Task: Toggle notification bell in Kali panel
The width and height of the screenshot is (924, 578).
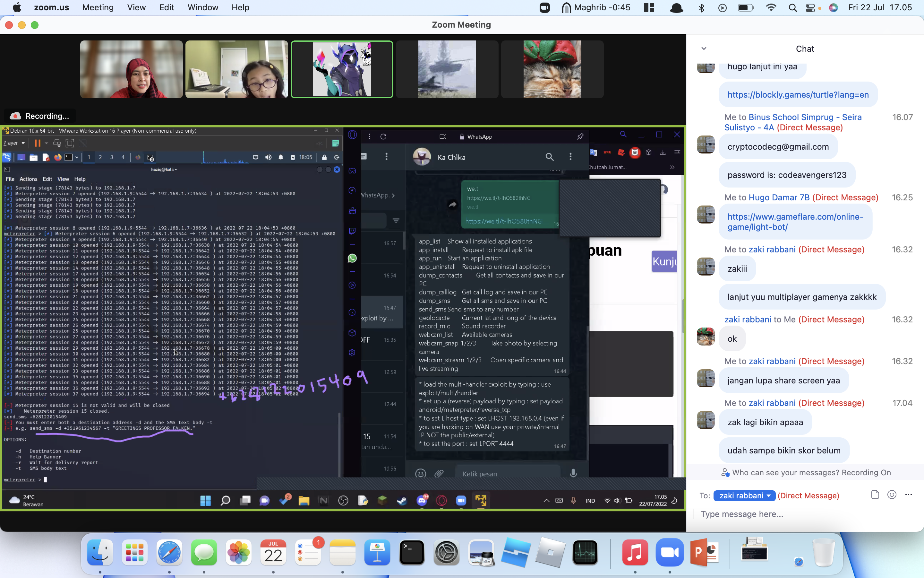Action: point(281,157)
